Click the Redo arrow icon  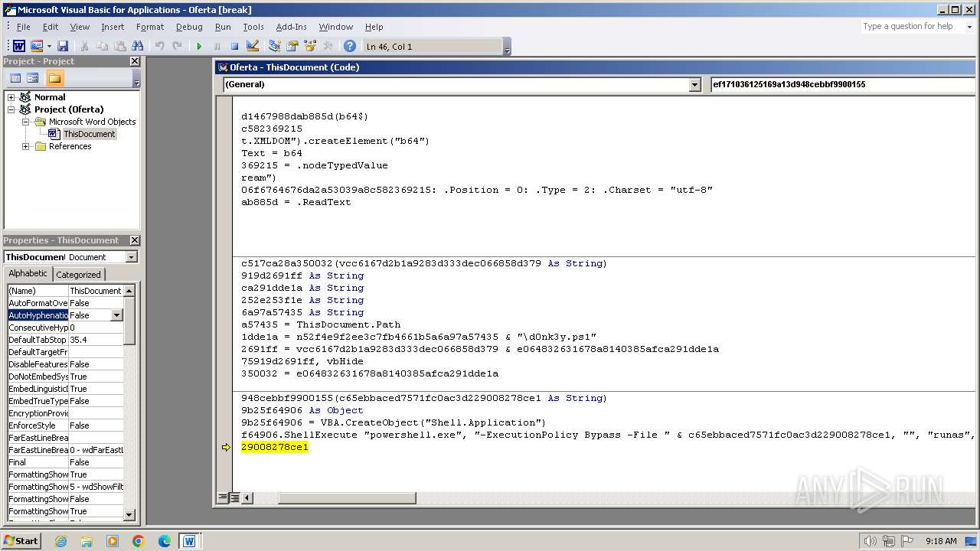tap(178, 46)
